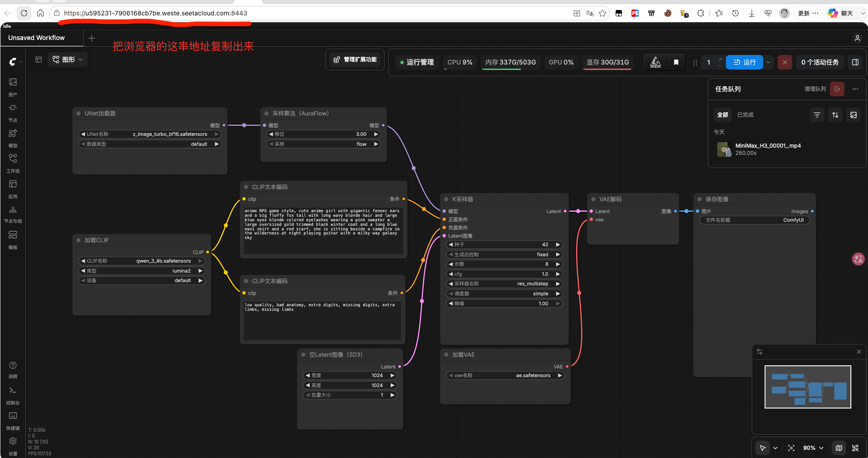
Task: Open the 生成后控制 fixed combo
Action: pos(504,254)
